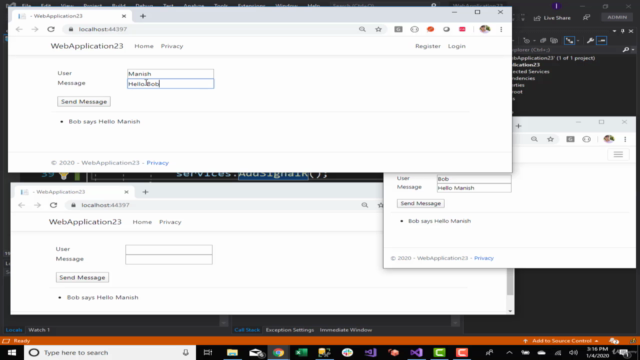
Task: Show hidden system tray icons
Action: click(509, 353)
